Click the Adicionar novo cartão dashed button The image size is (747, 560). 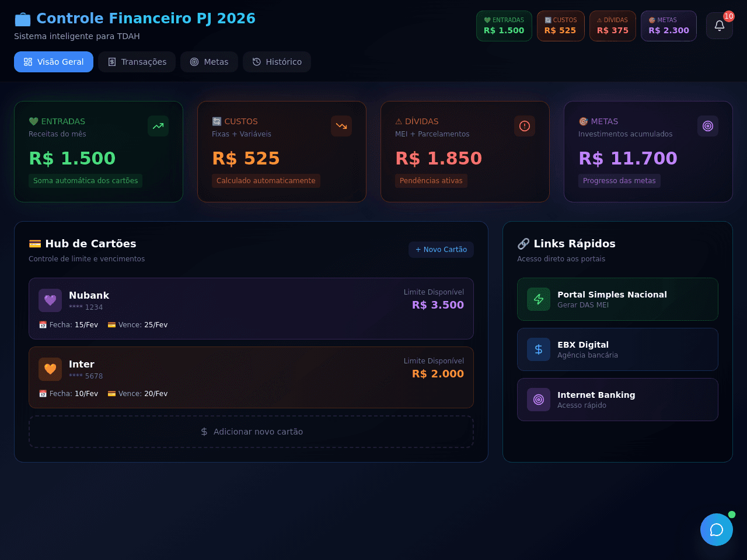(251, 432)
